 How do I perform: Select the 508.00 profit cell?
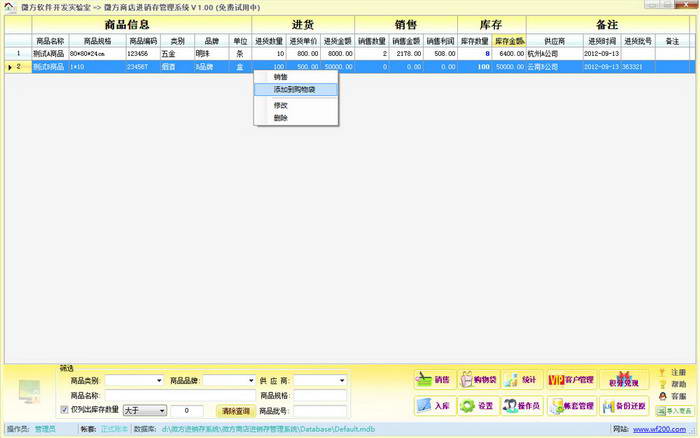440,54
